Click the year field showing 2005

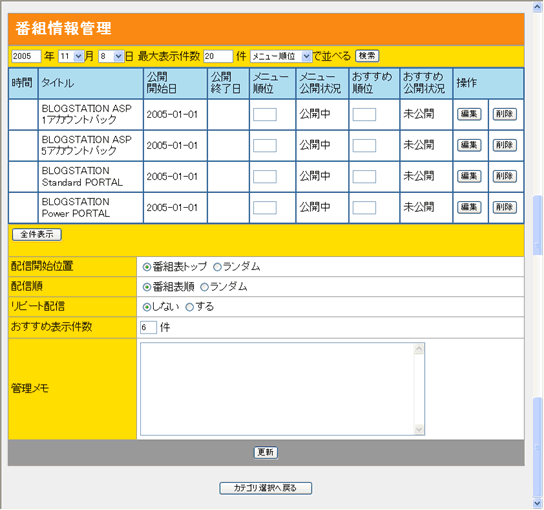(x=26, y=56)
